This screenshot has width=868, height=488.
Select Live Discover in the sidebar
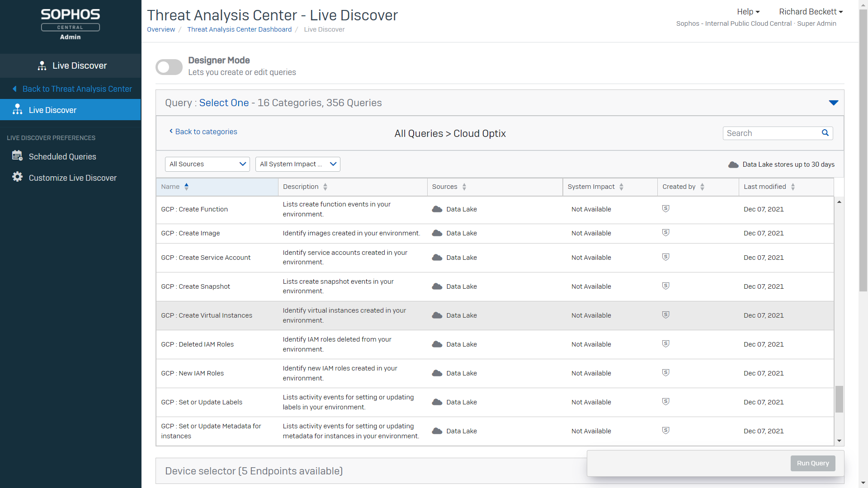pyautogui.click(x=52, y=110)
